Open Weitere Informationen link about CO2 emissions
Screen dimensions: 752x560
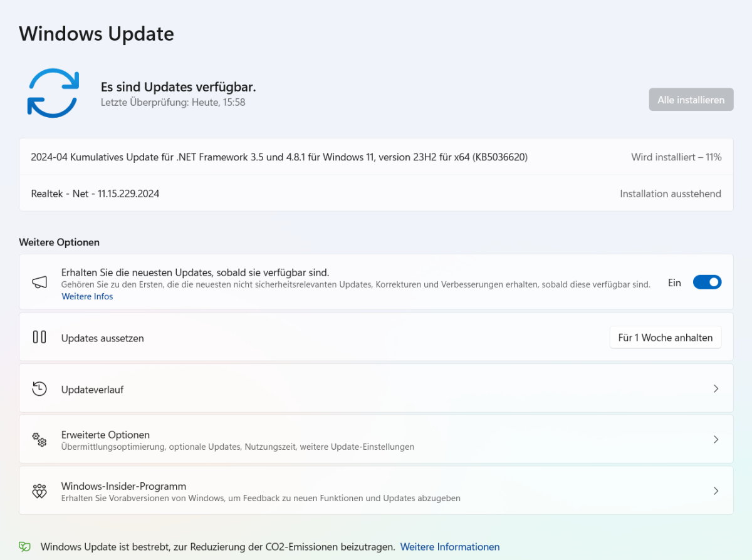click(x=450, y=547)
